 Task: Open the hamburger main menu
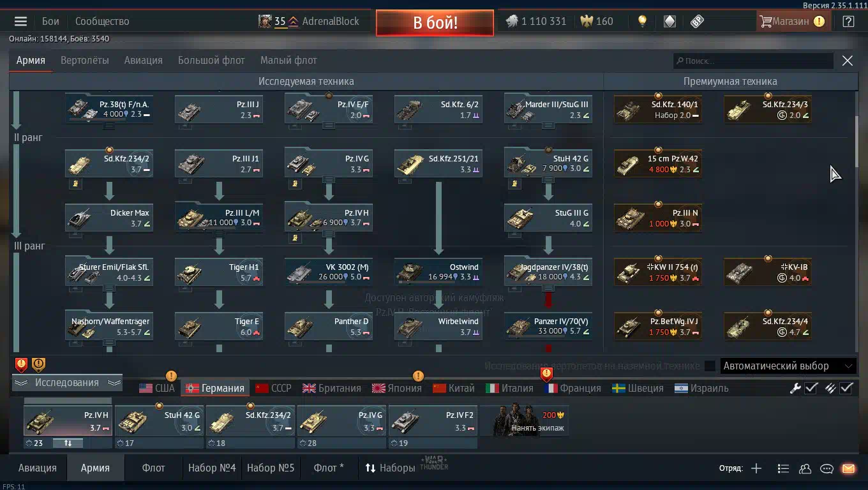pos(20,21)
